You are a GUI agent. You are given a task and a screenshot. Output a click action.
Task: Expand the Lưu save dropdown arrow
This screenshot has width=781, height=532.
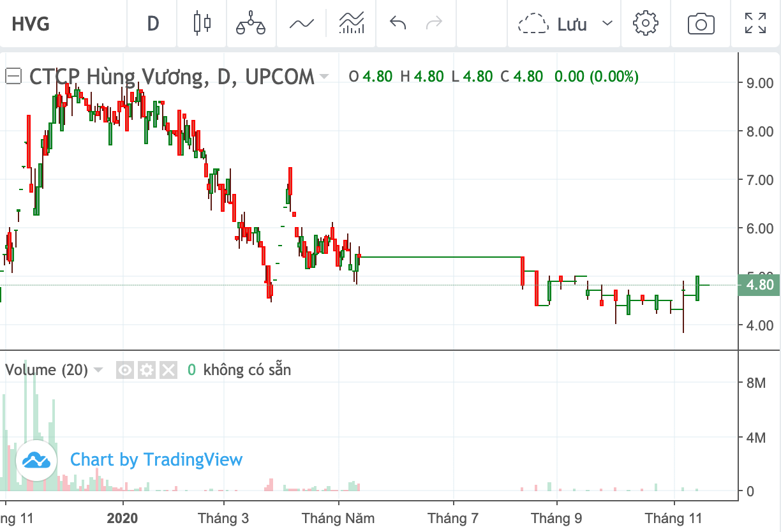607,24
